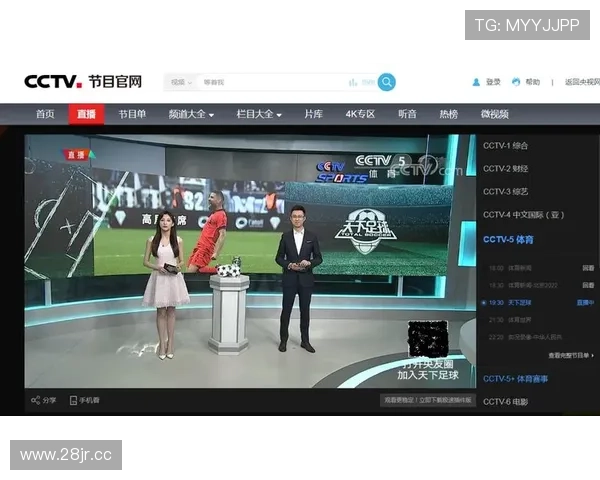Open 查看完整节目单 full schedule link
The height and width of the screenshot is (480, 600).
tap(571, 356)
